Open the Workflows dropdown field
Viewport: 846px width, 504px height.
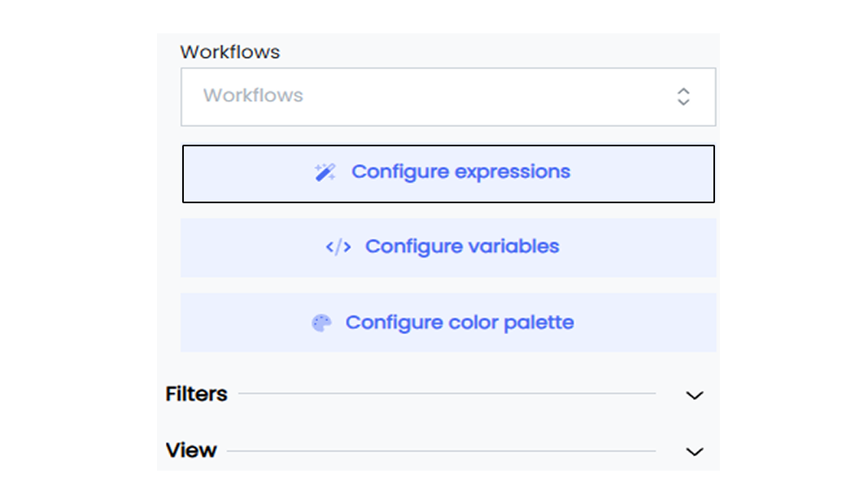click(448, 97)
